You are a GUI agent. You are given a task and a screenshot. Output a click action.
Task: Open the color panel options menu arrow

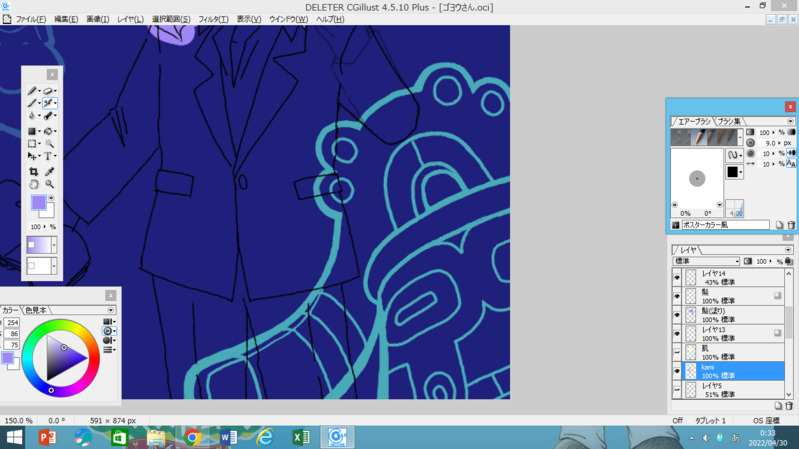pyautogui.click(x=111, y=310)
